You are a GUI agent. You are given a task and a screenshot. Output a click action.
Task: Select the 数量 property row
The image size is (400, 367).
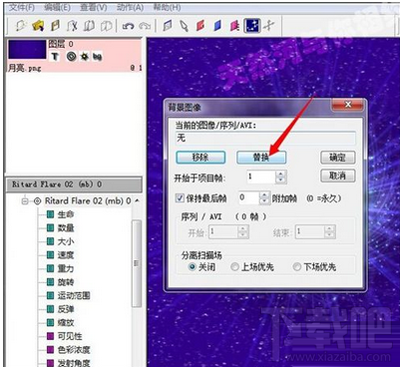(x=60, y=228)
